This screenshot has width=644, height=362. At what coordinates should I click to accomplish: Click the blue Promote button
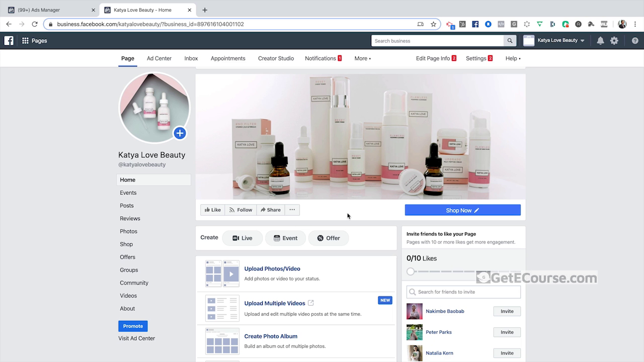(x=133, y=326)
